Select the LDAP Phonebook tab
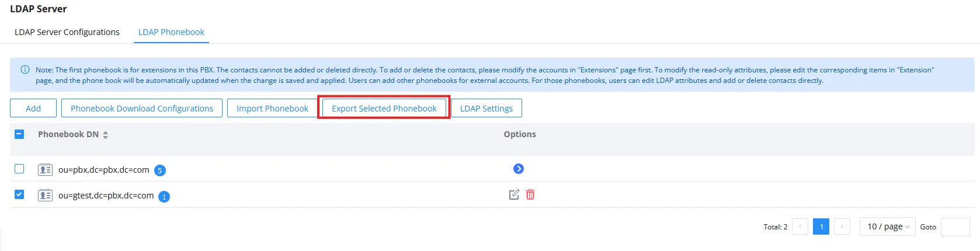980x251 pixels. [171, 32]
